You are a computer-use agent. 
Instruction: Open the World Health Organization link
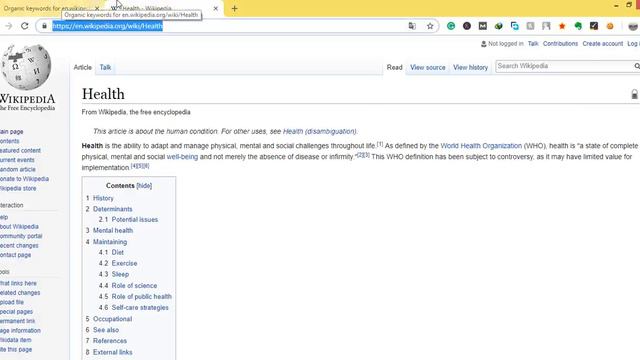click(481, 146)
